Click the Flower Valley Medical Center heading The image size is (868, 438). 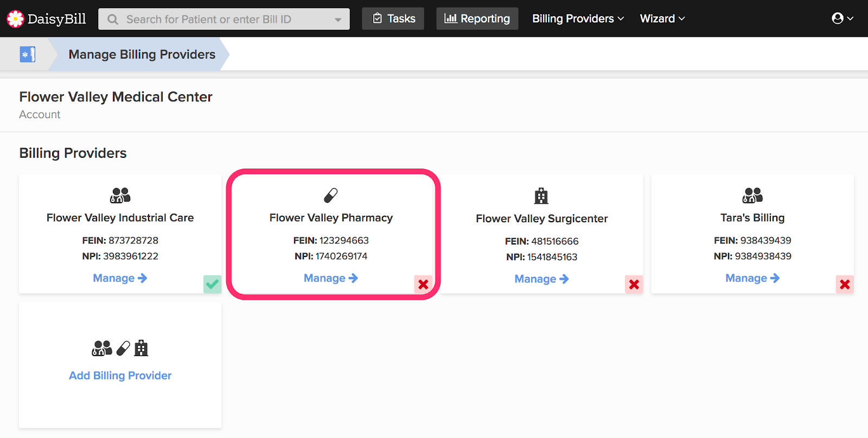[x=116, y=97]
